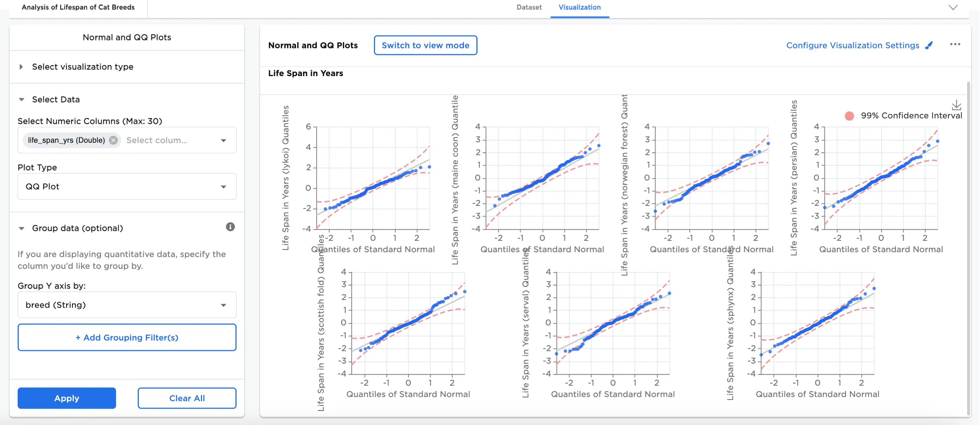Image resolution: width=980 pixels, height=425 pixels.
Task: Open the numeric columns dropdown arrow
Action: tap(224, 140)
